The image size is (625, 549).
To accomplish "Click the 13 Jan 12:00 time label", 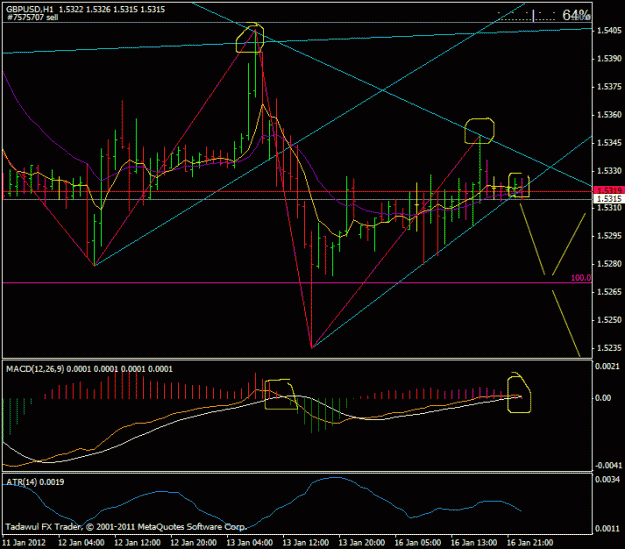I will 306,543.
